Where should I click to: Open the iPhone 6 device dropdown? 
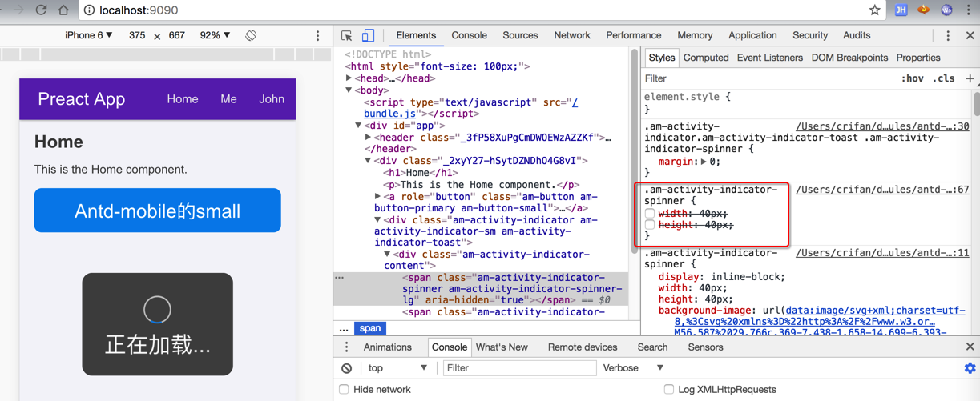88,35
